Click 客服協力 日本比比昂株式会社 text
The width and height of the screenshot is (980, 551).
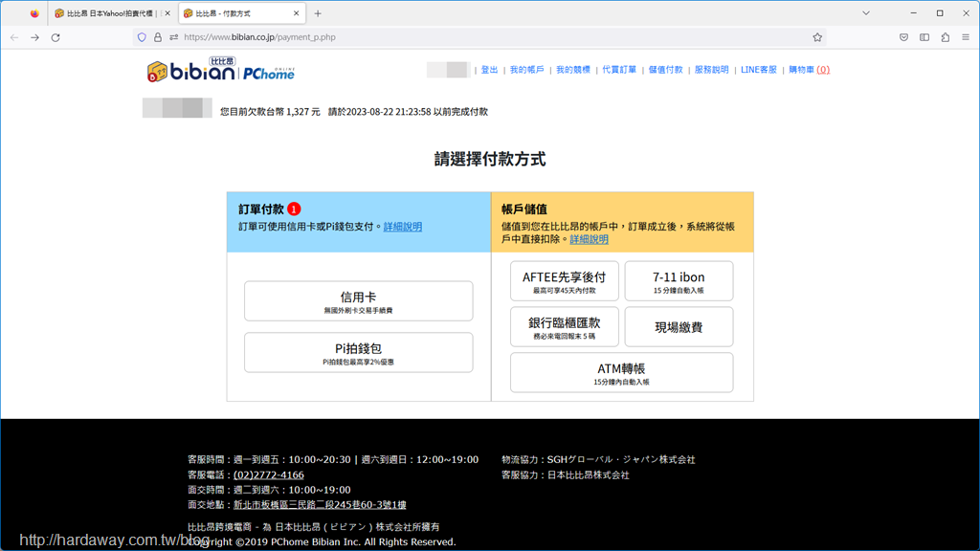pyautogui.click(x=565, y=474)
